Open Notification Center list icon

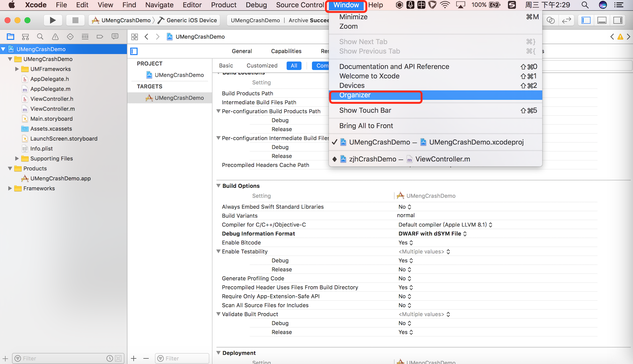tap(619, 5)
